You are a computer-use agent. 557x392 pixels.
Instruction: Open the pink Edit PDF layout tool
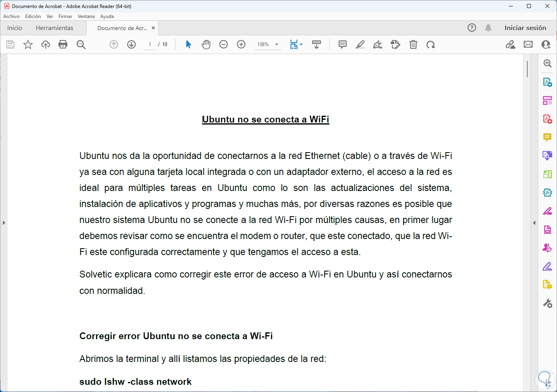pyautogui.click(x=547, y=101)
